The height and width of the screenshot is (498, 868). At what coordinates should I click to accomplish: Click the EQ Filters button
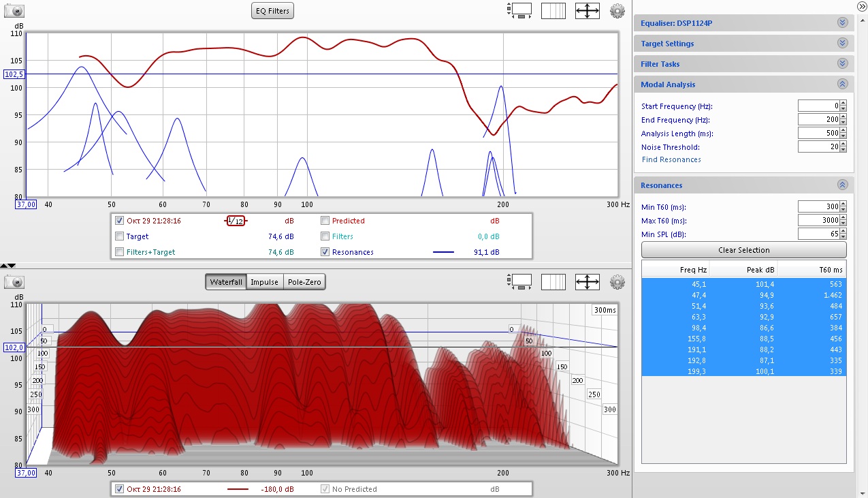coord(272,10)
